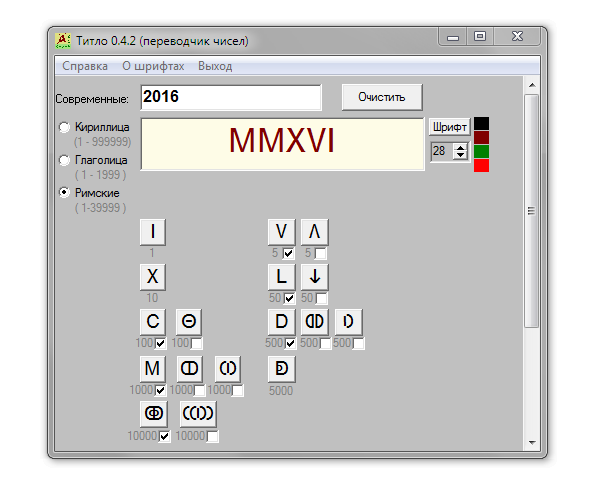
Task: Click the ((I)) variant 10000 button
Action: (x=198, y=414)
